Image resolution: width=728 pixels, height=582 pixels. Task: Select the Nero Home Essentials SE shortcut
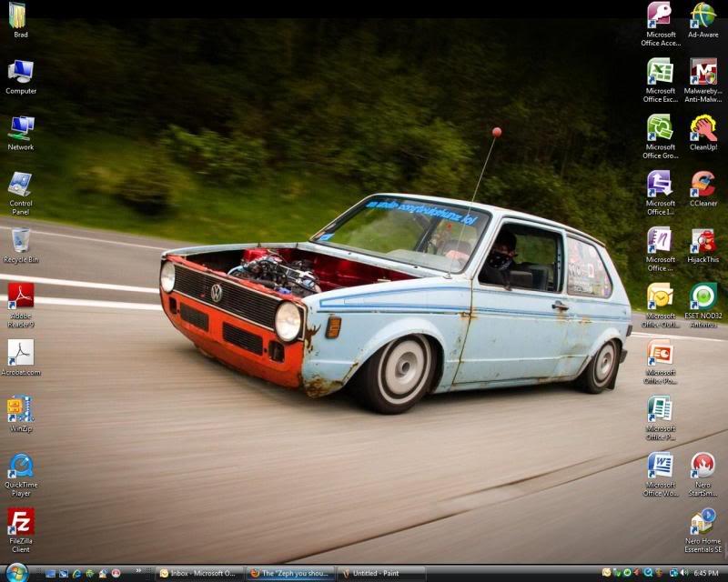click(x=703, y=531)
